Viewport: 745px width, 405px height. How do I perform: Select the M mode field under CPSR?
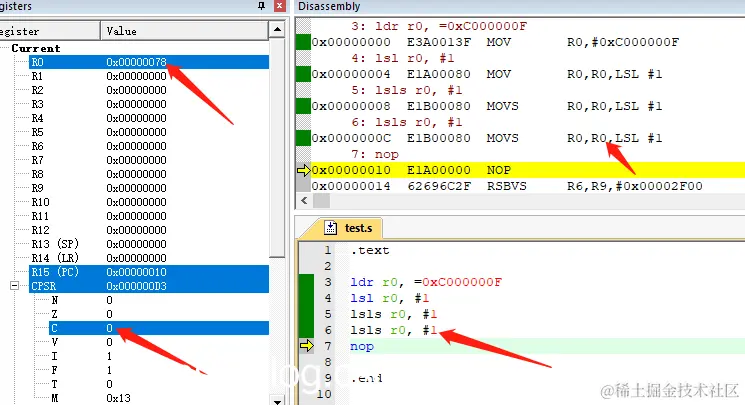159,398
